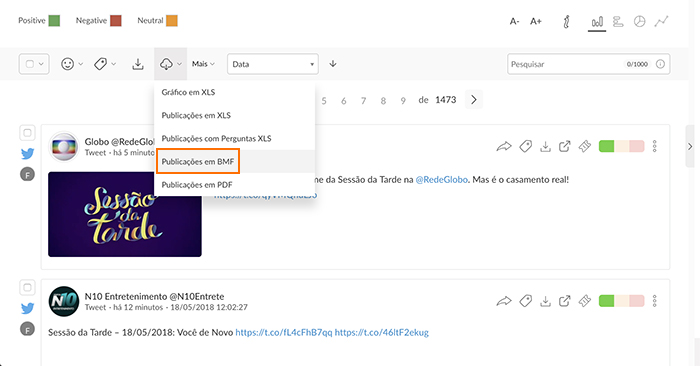The image size is (700, 366).
Task: Toggle the select-all checkbox in the toolbar
Action: [x=34, y=64]
